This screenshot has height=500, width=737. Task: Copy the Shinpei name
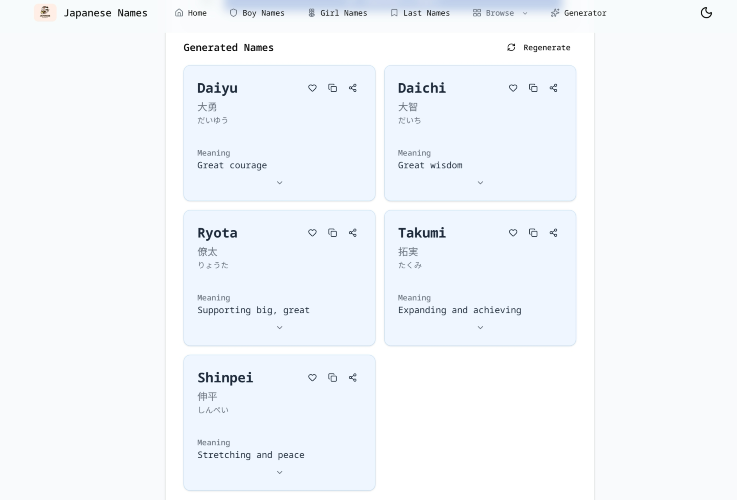pos(332,378)
